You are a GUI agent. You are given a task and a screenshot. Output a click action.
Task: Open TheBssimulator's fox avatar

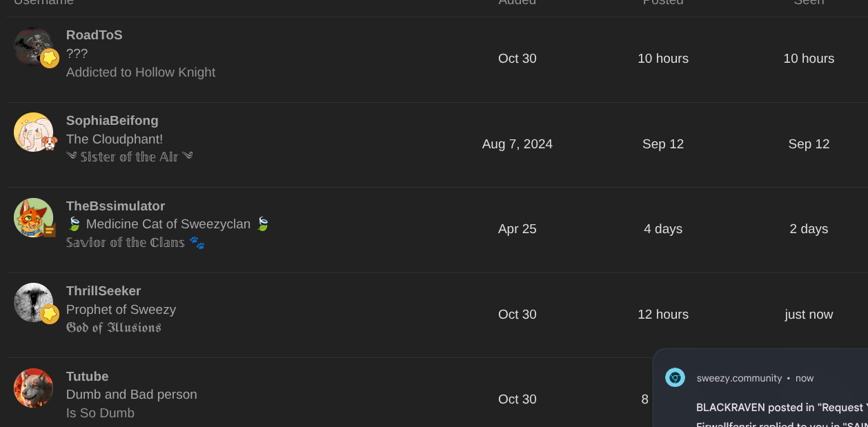point(32,216)
